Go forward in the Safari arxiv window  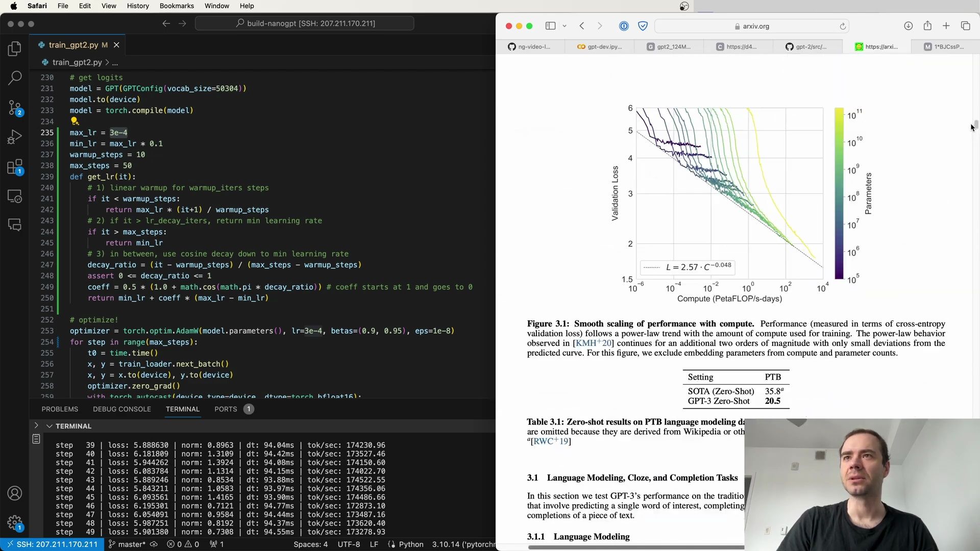pyautogui.click(x=600, y=26)
